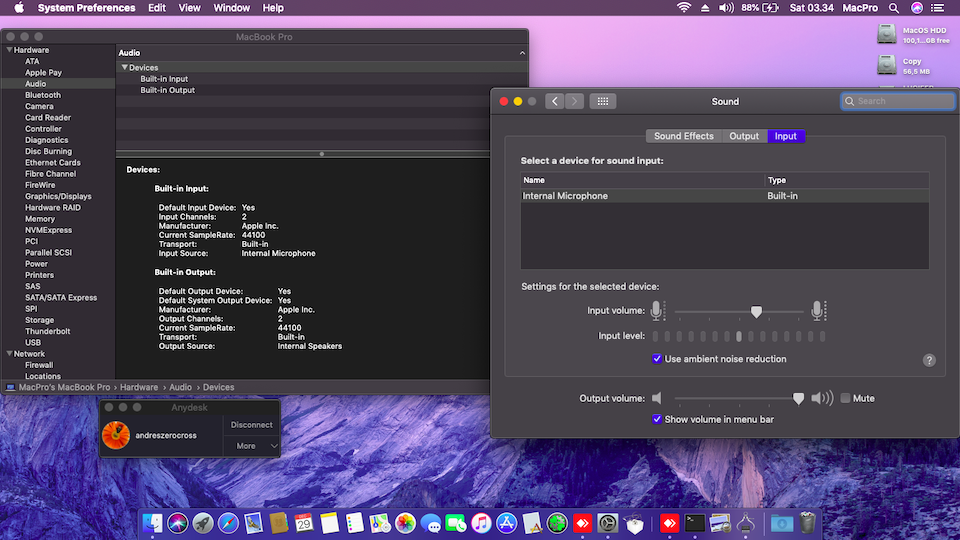The image size is (960, 540).
Task: Switch to Sound Effects tab
Action: [x=684, y=136]
